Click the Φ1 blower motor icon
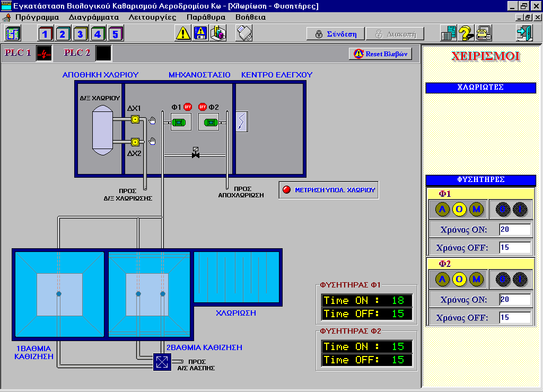The height and width of the screenshot is (392, 543). click(181, 122)
